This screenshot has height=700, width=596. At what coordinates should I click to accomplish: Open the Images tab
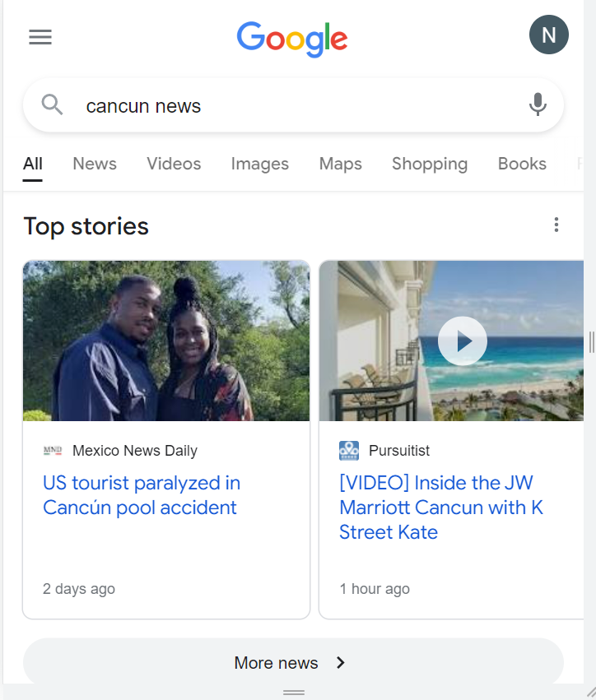click(260, 164)
